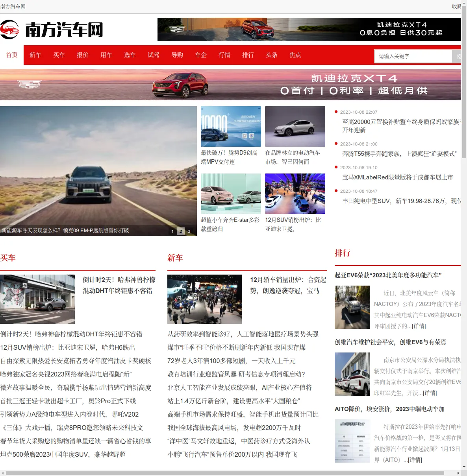
Task: Open the top Cadillac XT4 header banner
Action: click(x=309, y=30)
